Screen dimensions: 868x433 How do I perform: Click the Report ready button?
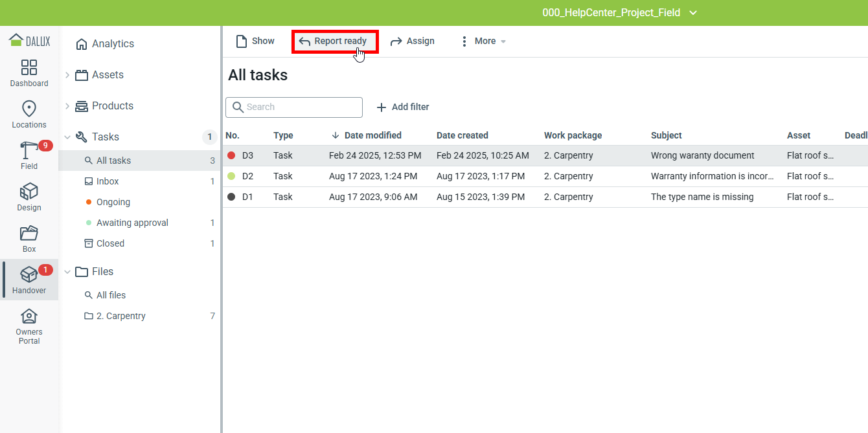334,41
